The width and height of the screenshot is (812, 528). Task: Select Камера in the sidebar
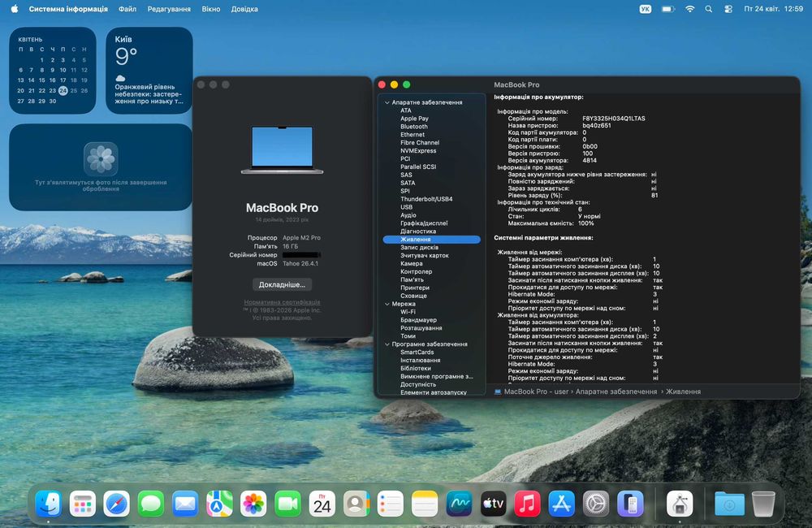pos(411,264)
